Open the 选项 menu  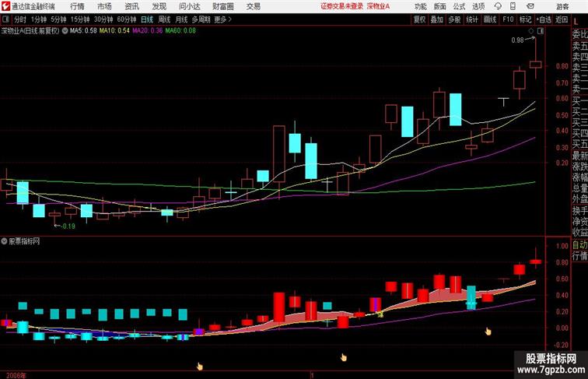pyautogui.click(x=478, y=6)
